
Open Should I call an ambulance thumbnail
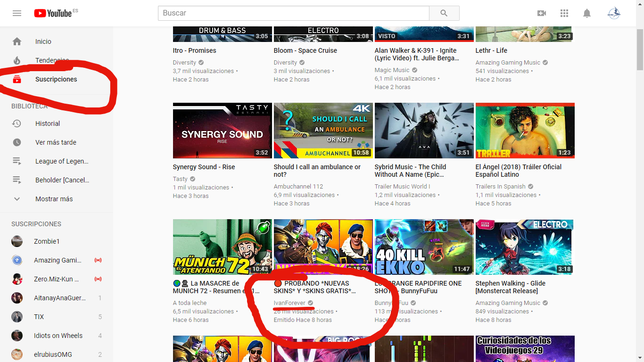[323, 131]
